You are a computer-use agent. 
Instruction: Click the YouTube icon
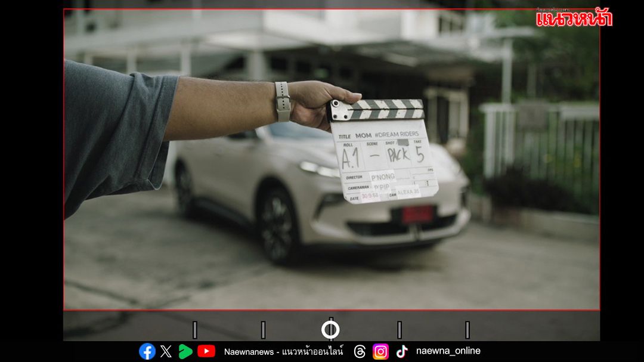pyautogui.click(x=206, y=351)
